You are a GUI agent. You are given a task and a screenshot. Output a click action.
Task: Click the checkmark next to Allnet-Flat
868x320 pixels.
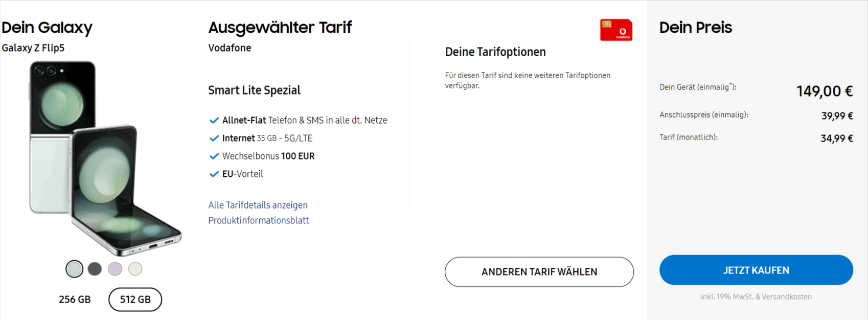coord(214,121)
